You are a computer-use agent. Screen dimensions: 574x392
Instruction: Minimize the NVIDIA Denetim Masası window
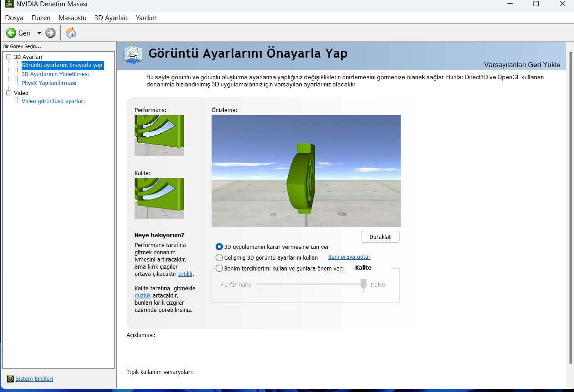tap(509, 4)
